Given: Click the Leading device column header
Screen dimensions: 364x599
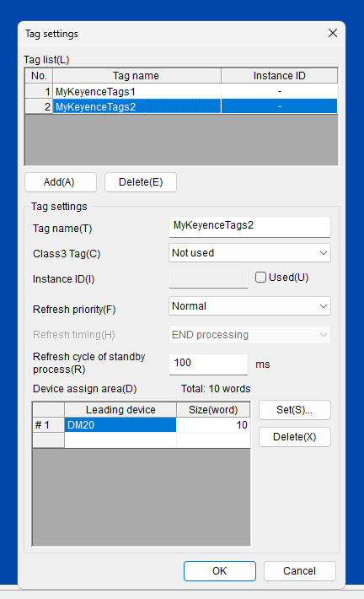Looking at the screenshot, I should (x=120, y=410).
